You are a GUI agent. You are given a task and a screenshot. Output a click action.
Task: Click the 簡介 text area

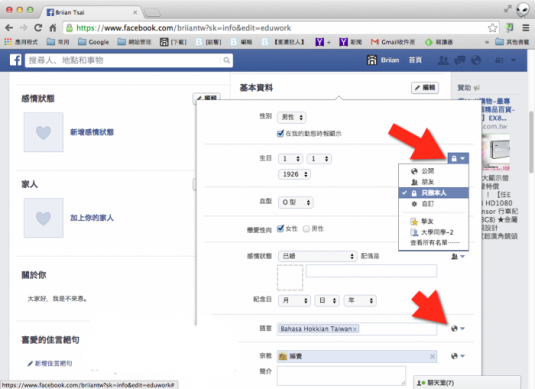[x=341, y=376]
